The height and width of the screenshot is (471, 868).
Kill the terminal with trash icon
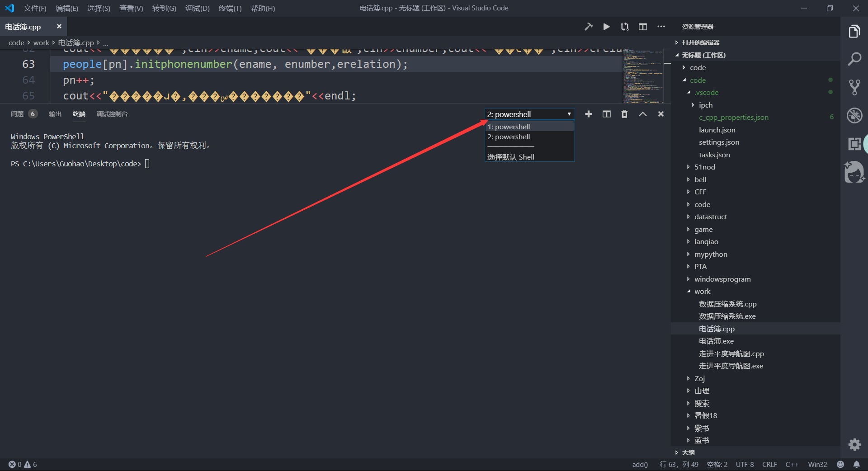click(624, 114)
